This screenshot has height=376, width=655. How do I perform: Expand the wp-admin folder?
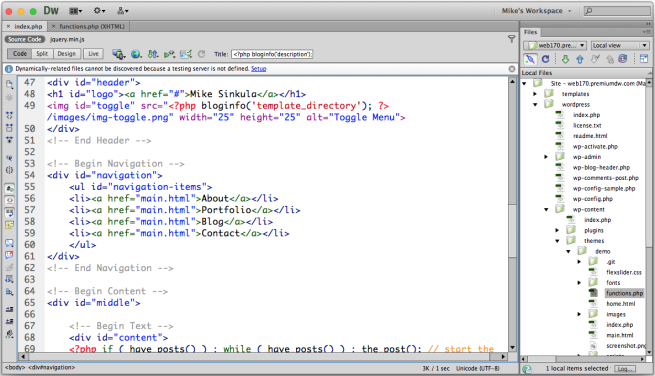(x=546, y=157)
